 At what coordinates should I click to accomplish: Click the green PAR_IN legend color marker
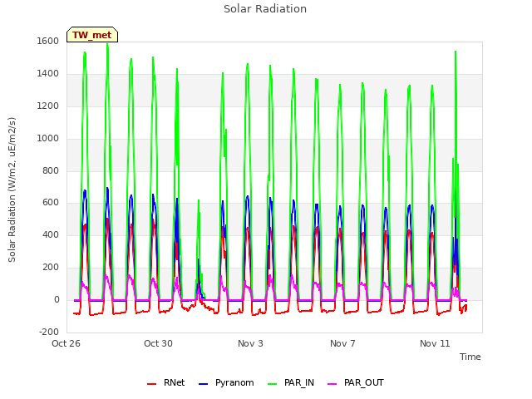click(x=272, y=384)
